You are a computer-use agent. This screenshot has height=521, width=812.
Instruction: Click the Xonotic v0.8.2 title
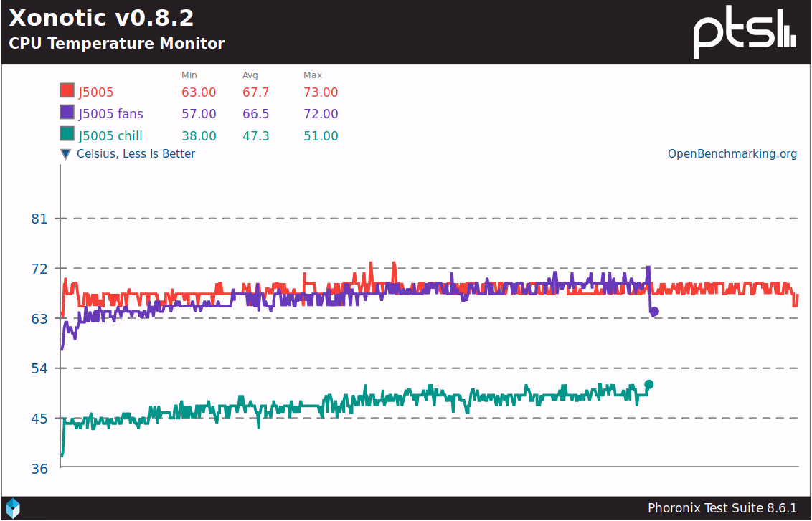pyautogui.click(x=101, y=18)
